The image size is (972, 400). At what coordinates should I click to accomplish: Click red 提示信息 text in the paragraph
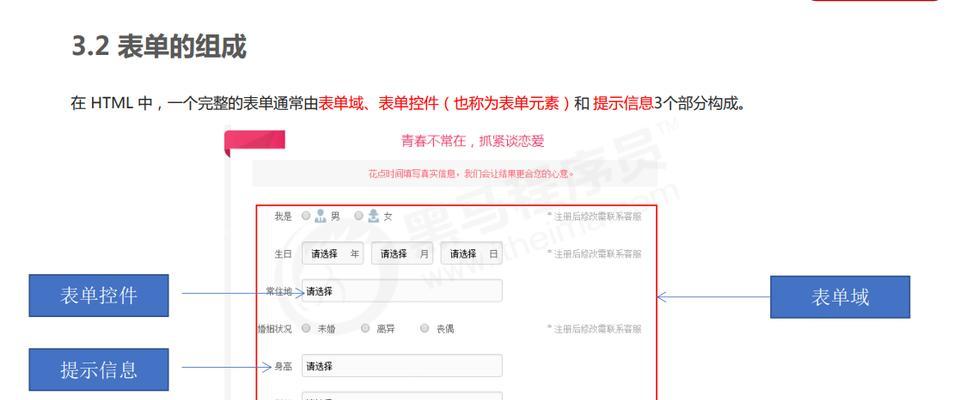pos(624,103)
